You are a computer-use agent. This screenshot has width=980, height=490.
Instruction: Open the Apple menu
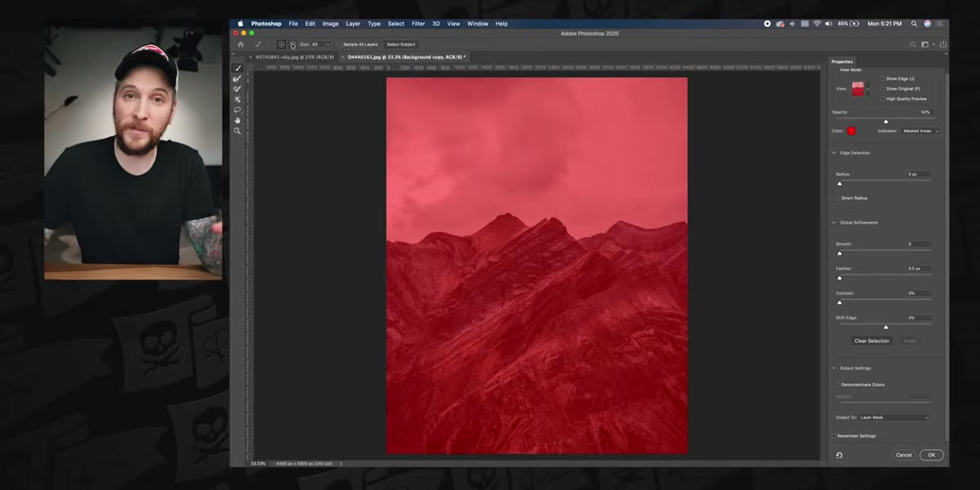click(240, 24)
